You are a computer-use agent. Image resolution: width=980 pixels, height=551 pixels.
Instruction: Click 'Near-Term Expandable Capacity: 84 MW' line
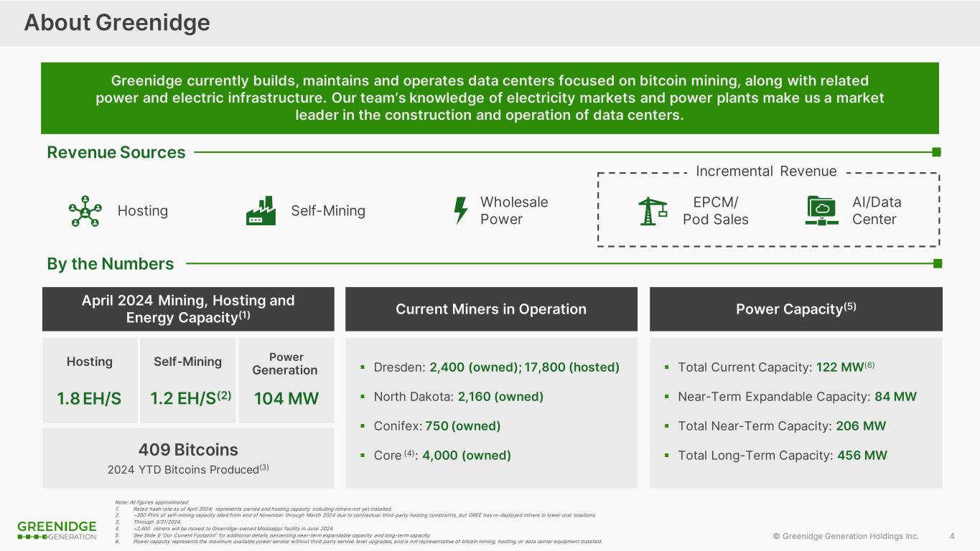pos(791,397)
